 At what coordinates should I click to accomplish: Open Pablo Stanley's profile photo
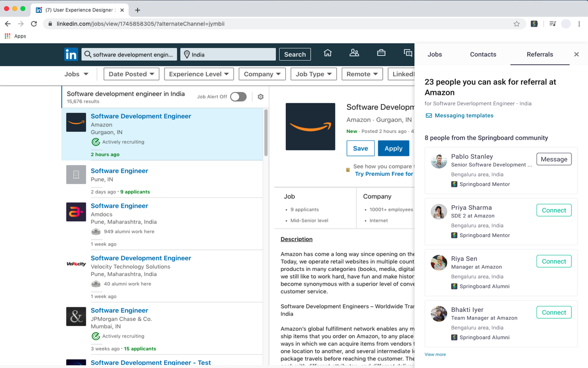[439, 161]
